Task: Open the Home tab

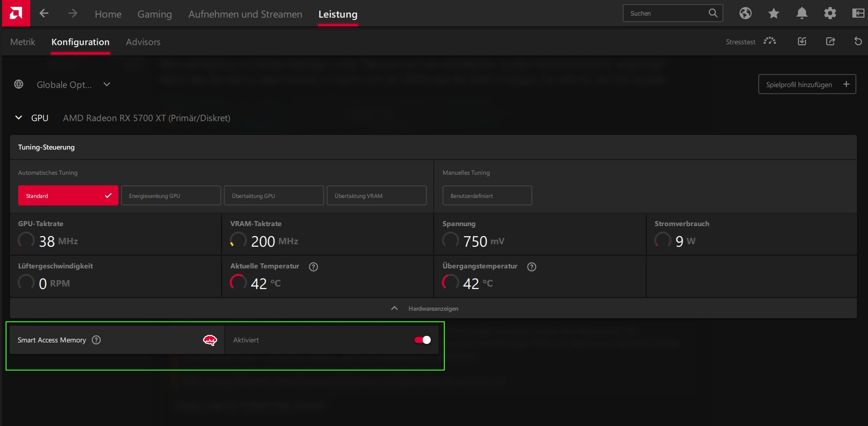Action: pyautogui.click(x=108, y=14)
